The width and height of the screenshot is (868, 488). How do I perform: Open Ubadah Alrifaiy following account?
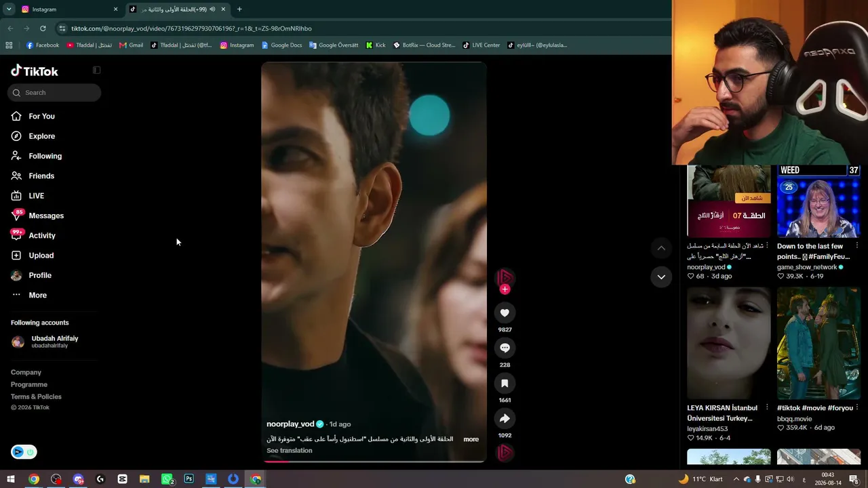click(54, 342)
